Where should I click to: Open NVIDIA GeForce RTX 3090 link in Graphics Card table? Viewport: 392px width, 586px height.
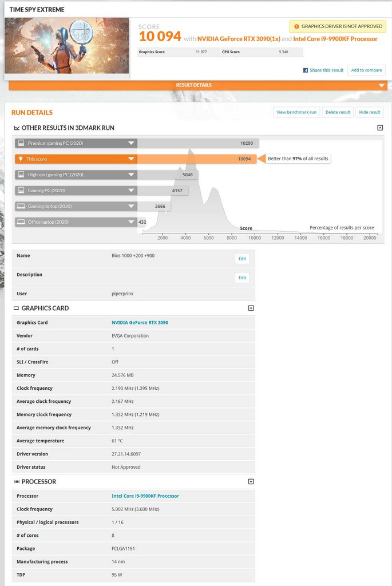[x=140, y=323]
